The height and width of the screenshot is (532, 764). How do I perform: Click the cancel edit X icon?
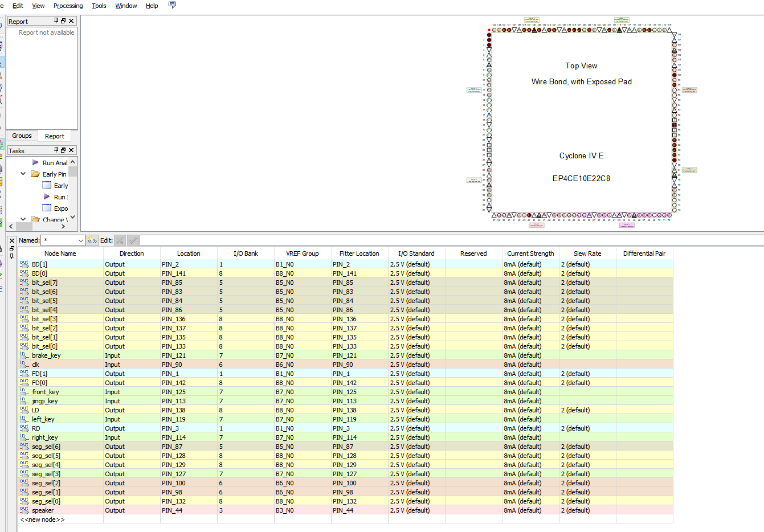pos(120,240)
